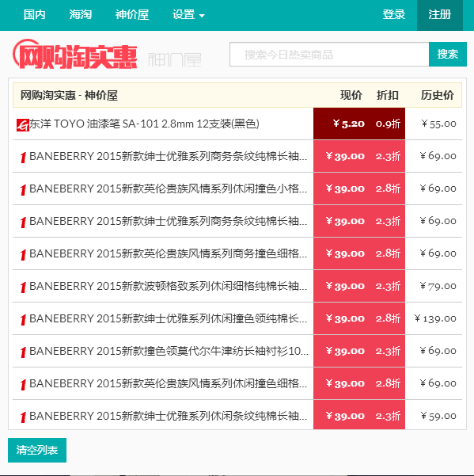Click the ¥79.00 history price
Image resolution: width=474 pixels, height=476 pixels.
tap(438, 286)
